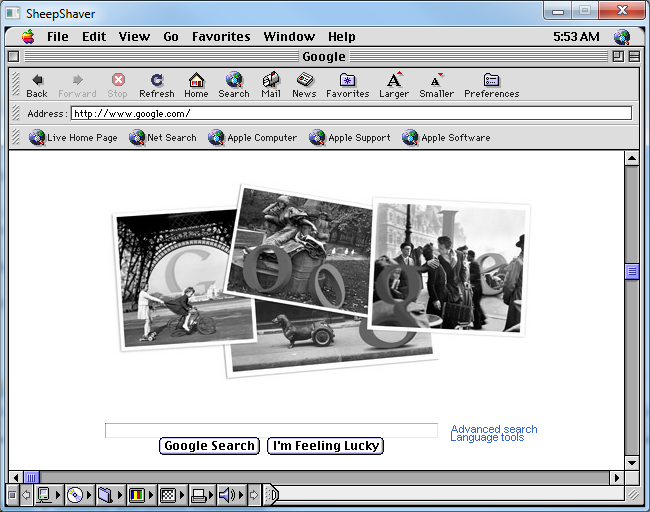Click the file sharing folder strip module
650x512 pixels.
tap(105, 495)
